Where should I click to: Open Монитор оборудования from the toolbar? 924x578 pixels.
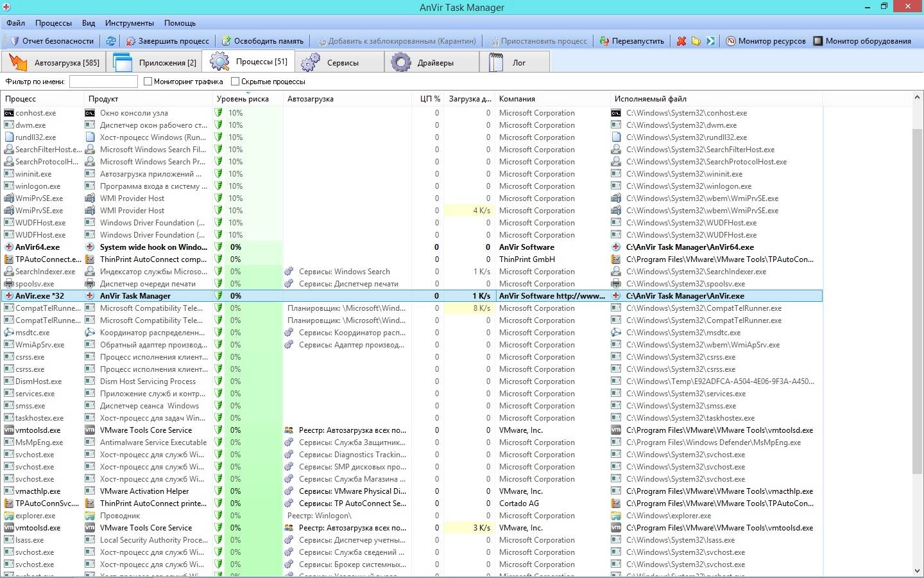pyautogui.click(x=862, y=40)
